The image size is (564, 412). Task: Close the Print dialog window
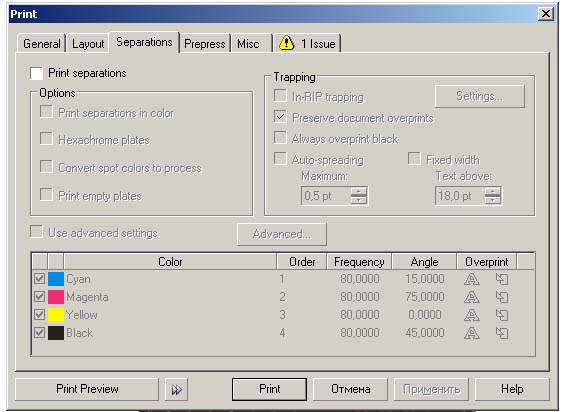tap(546, 14)
